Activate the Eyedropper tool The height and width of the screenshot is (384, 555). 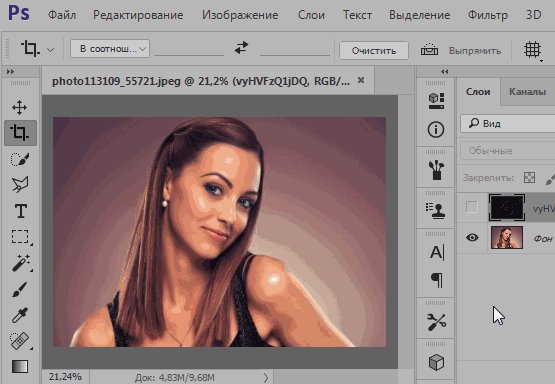[20, 315]
